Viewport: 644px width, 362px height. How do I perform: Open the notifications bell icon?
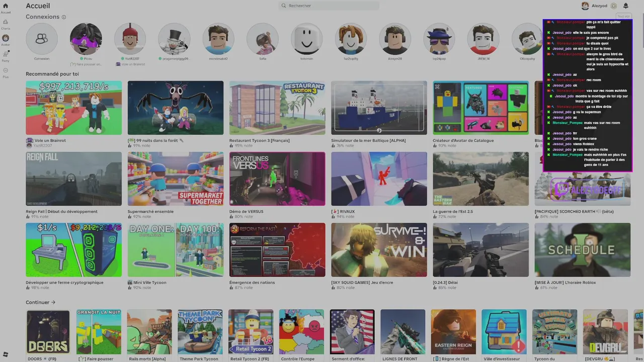coord(626,6)
